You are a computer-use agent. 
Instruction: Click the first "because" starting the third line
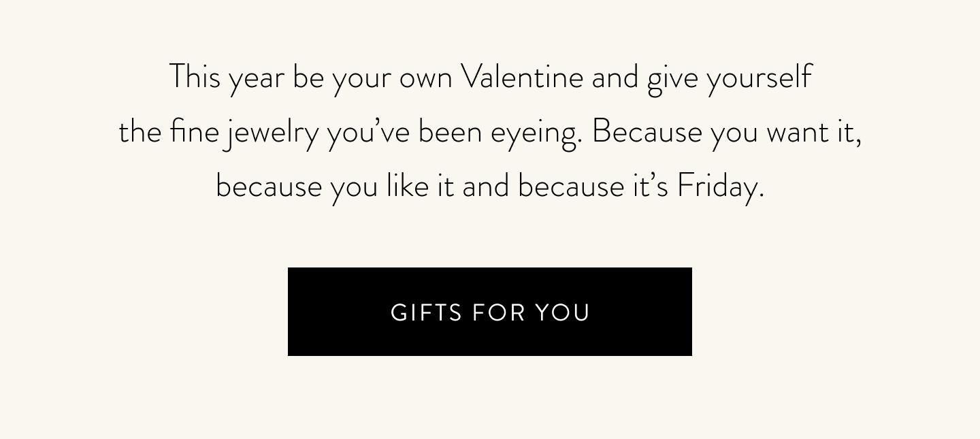point(269,186)
